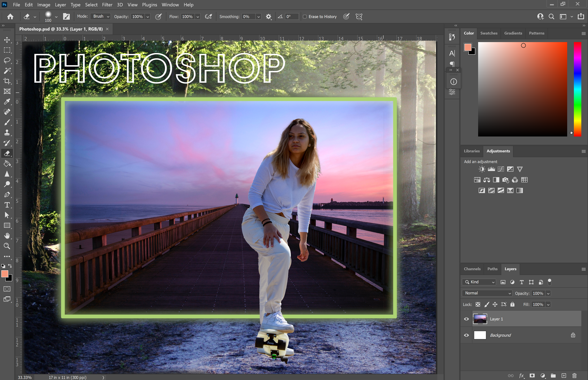The width and height of the screenshot is (588, 380).
Task: Open the Filter menu
Action: [x=107, y=5]
